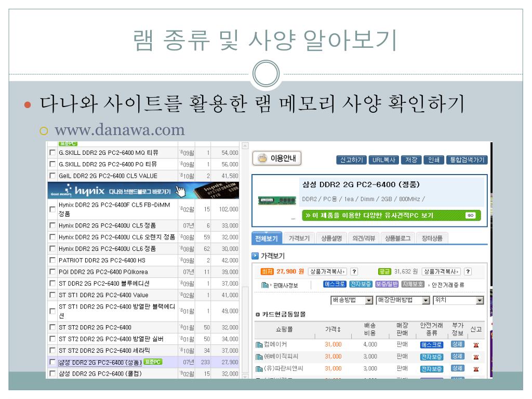Open ST ST1 DDR2 2G PC2-6400 Value listing
This screenshot has height=399, width=532.
coord(103,295)
